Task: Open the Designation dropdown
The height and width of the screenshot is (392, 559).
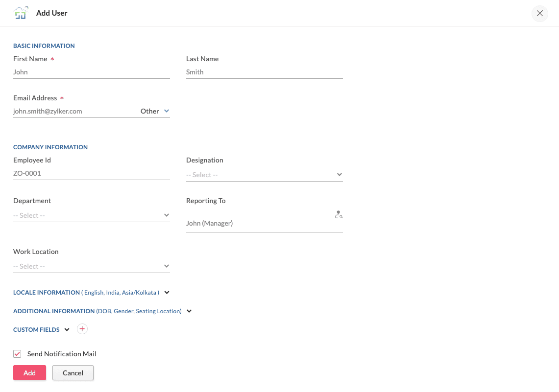Action: (264, 175)
